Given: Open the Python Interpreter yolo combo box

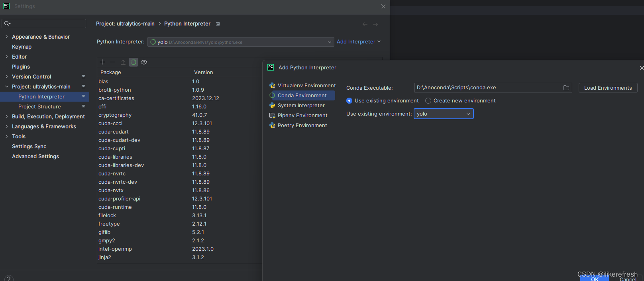Looking at the screenshot, I should 241,42.
